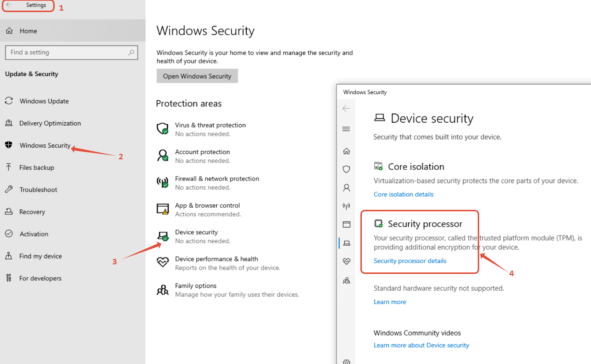Select the Firewall network antenna sidebar icon
Image resolution: width=591 pixels, height=364 pixels.
coord(346,206)
